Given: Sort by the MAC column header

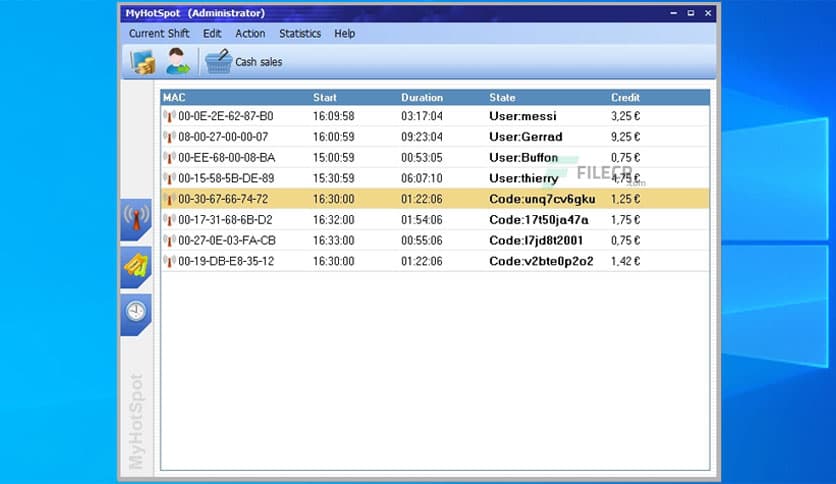Looking at the screenshot, I should [x=174, y=98].
